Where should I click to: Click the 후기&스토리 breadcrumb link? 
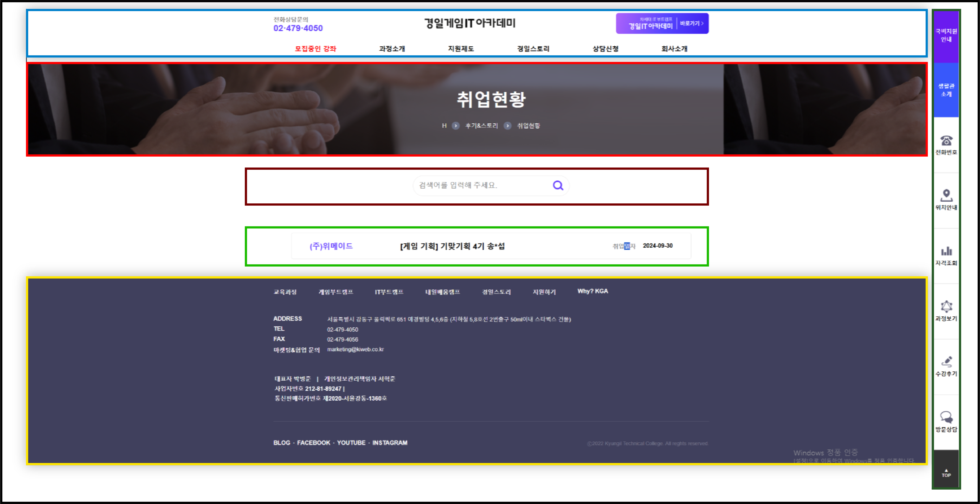(x=481, y=126)
